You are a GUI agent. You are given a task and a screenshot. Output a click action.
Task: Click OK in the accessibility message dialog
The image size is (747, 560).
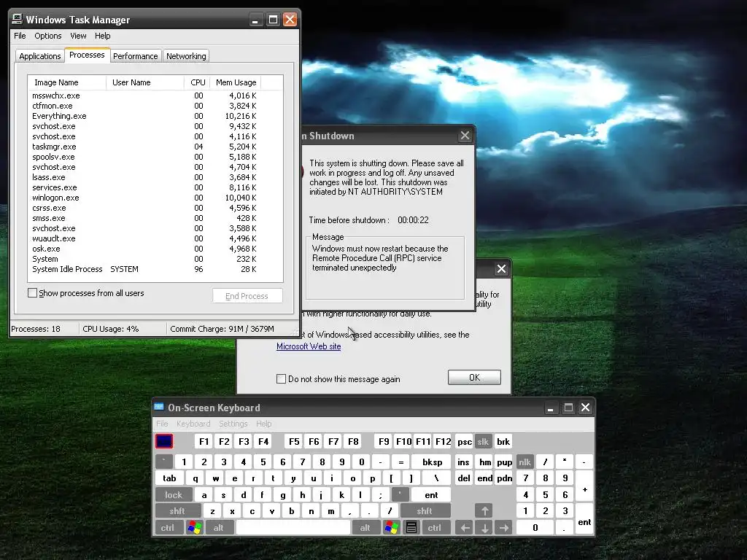coord(474,377)
